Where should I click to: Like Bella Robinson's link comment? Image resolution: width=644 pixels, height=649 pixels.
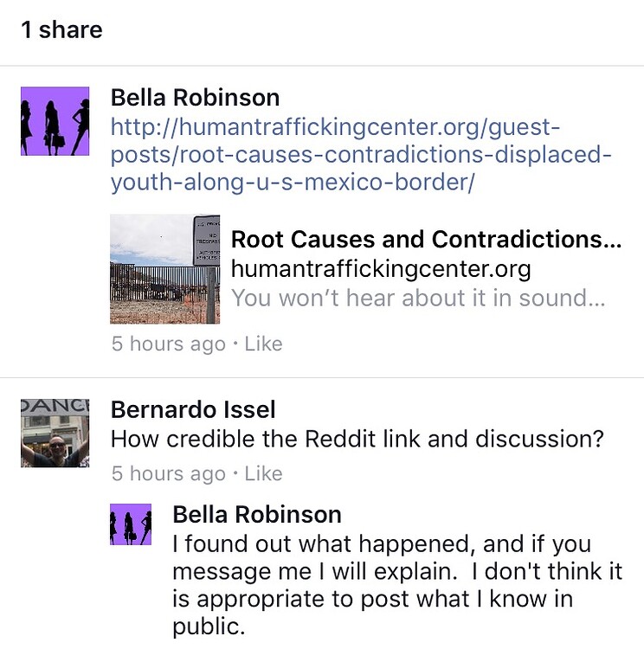pyautogui.click(x=263, y=344)
